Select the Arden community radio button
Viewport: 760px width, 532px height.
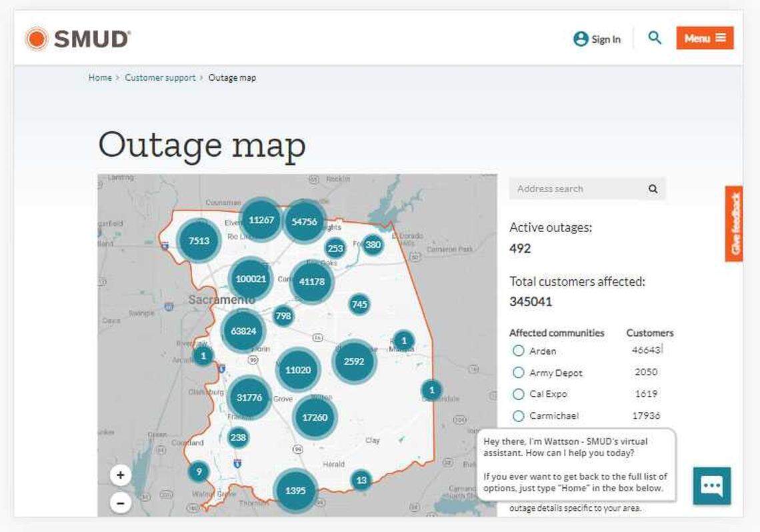point(519,351)
